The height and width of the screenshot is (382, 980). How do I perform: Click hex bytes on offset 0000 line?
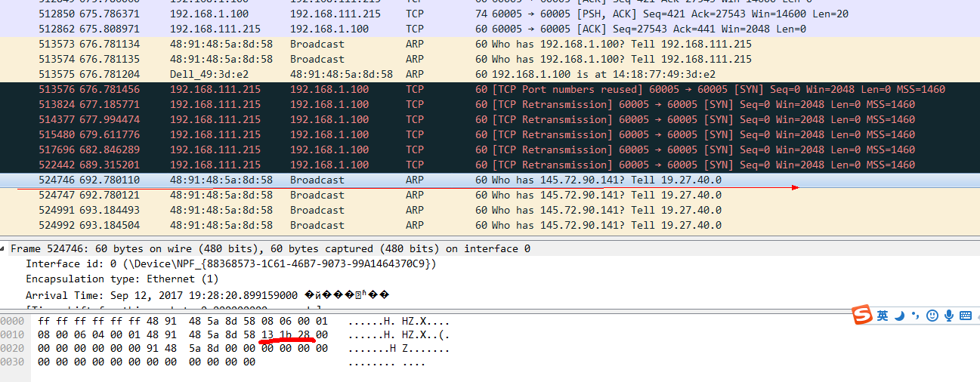point(183,321)
